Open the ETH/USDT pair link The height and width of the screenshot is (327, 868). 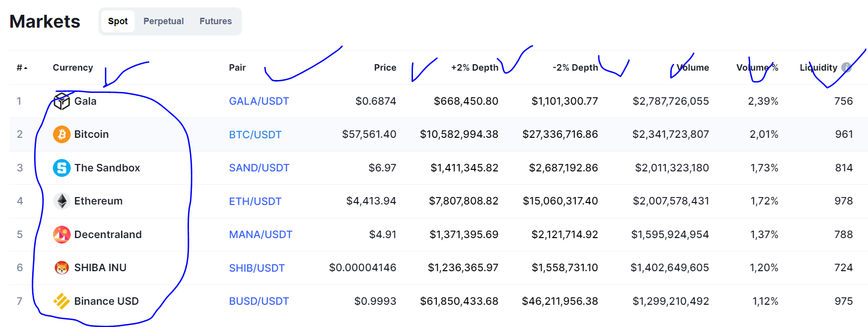tap(255, 202)
